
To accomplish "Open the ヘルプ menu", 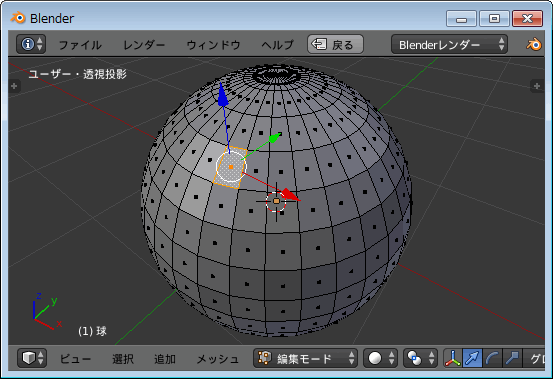I will 278,45.
